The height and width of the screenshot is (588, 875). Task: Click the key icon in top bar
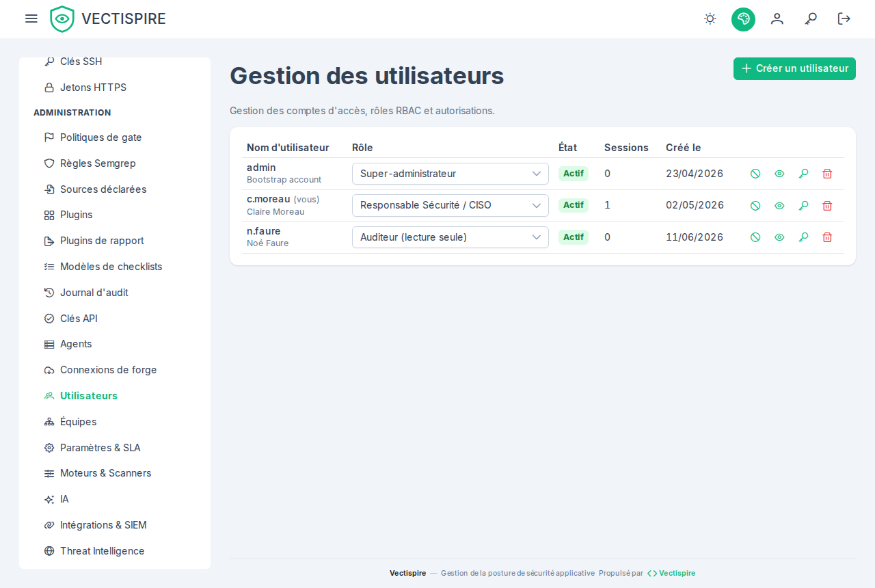(x=811, y=18)
